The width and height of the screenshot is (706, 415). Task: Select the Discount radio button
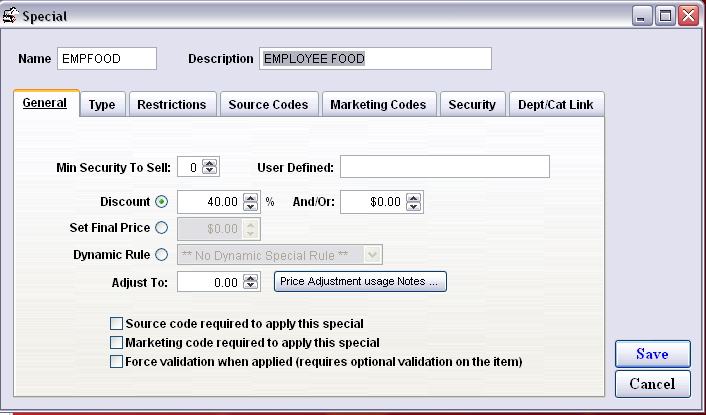[x=162, y=202]
